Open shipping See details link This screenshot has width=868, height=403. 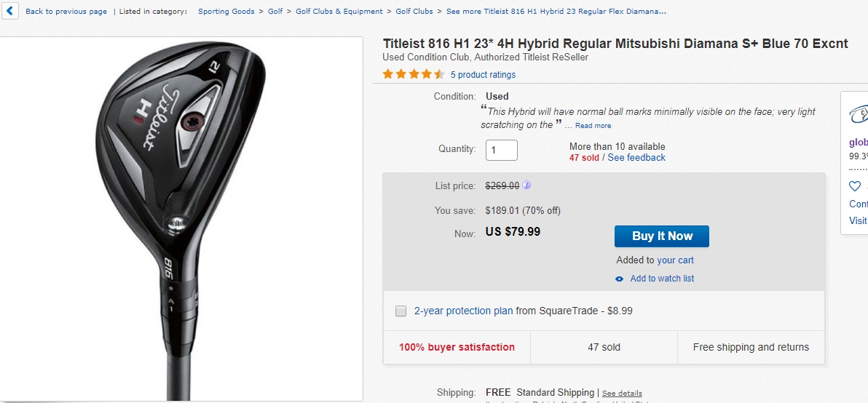[x=622, y=394]
